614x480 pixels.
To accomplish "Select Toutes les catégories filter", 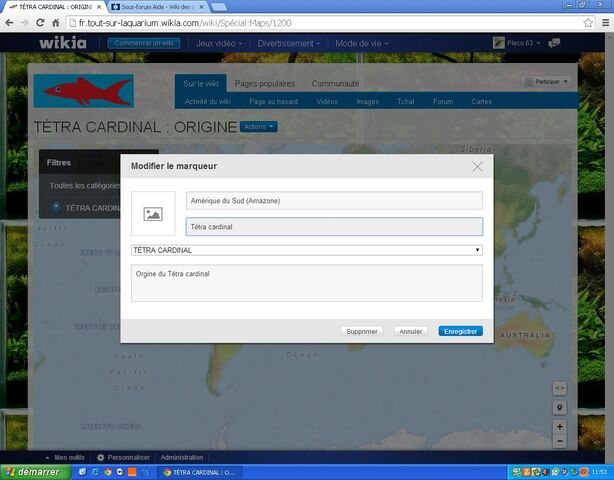I will pyautogui.click(x=84, y=186).
